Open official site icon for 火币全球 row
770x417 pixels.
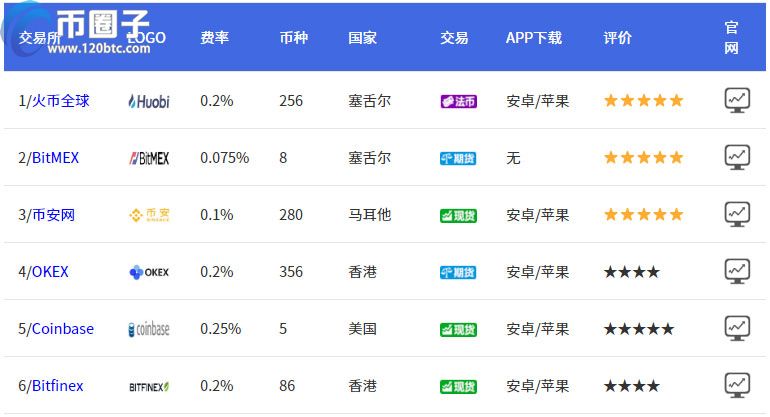coord(737,100)
